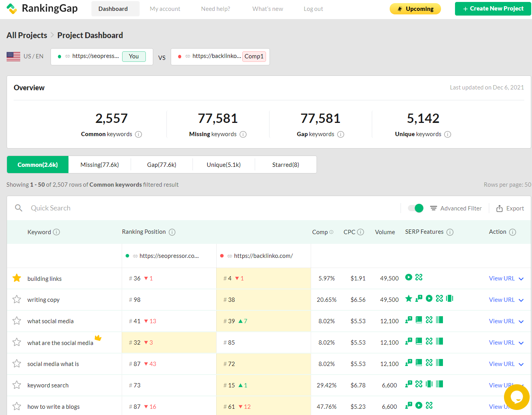Image resolution: width=532 pixels, height=415 pixels.
Task: Switch to the Common(2.6k) tab
Action: click(x=38, y=165)
